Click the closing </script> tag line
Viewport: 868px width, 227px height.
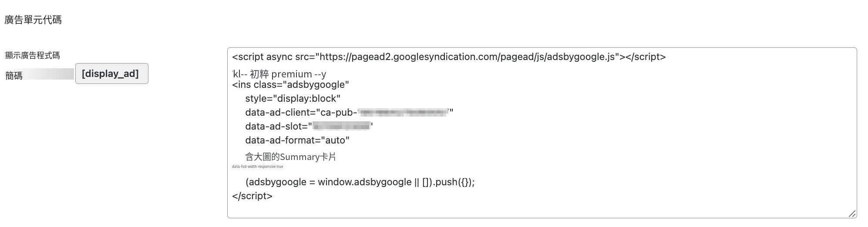click(252, 196)
